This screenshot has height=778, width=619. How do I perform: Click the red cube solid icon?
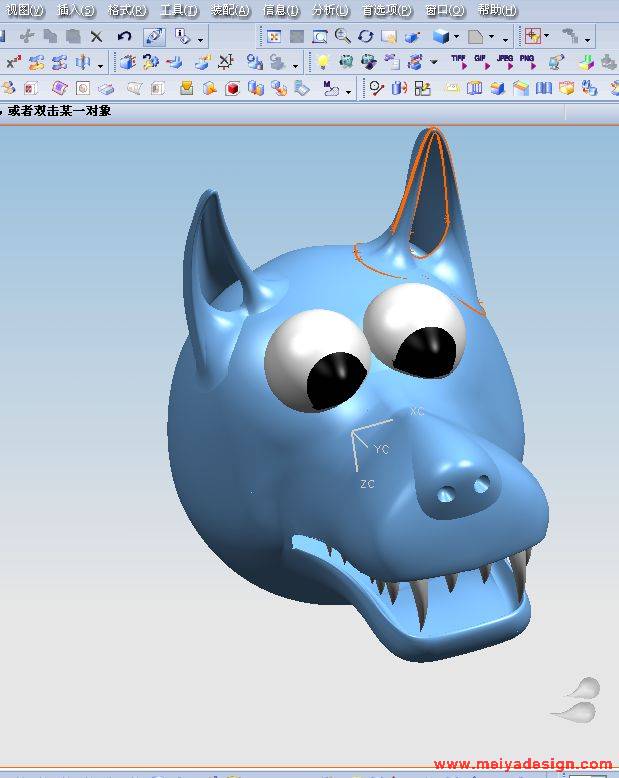pyautogui.click(x=232, y=89)
